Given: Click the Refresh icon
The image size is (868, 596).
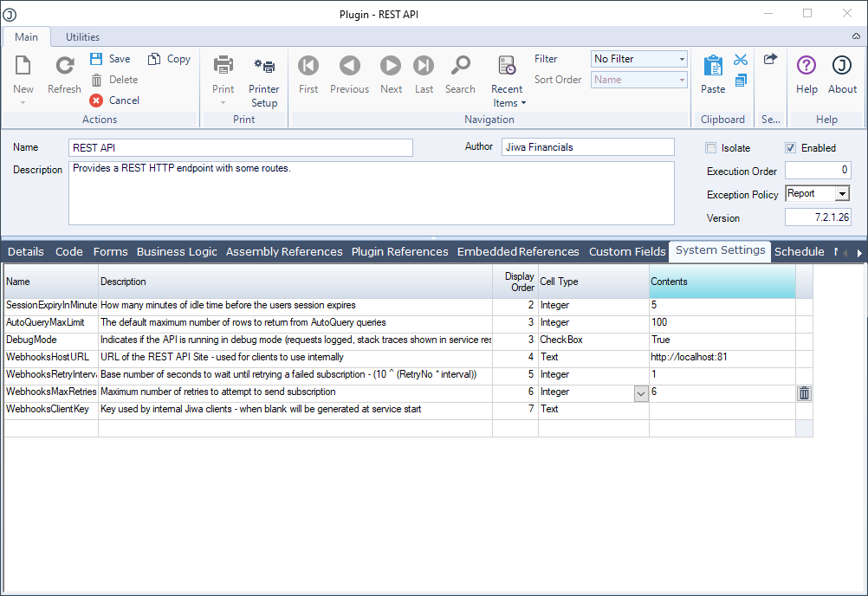Looking at the screenshot, I should [x=64, y=67].
